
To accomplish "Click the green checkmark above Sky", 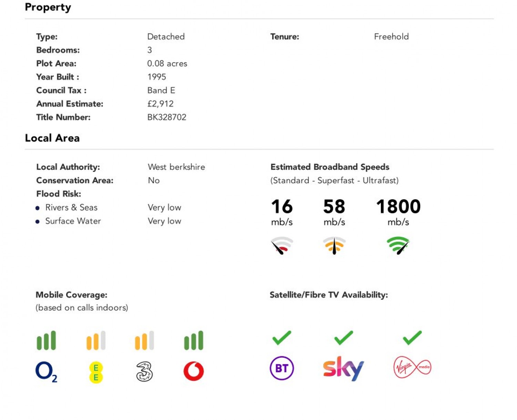I will (x=344, y=338).
